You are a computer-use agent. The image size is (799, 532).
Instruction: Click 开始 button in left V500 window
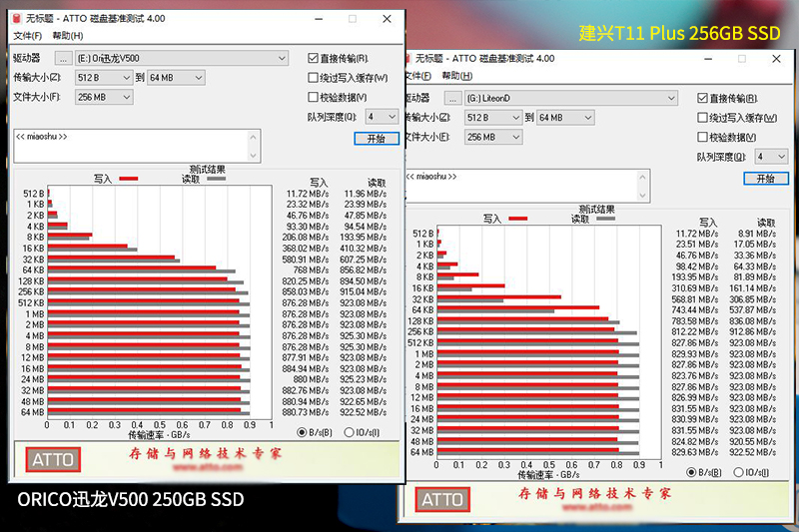[x=377, y=139]
